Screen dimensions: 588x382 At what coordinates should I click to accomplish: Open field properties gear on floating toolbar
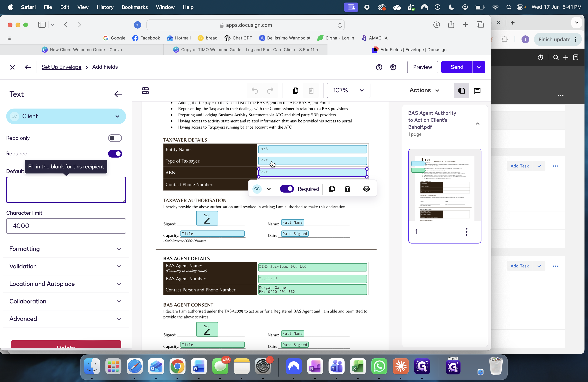pyautogui.click(x=366, y=189)
